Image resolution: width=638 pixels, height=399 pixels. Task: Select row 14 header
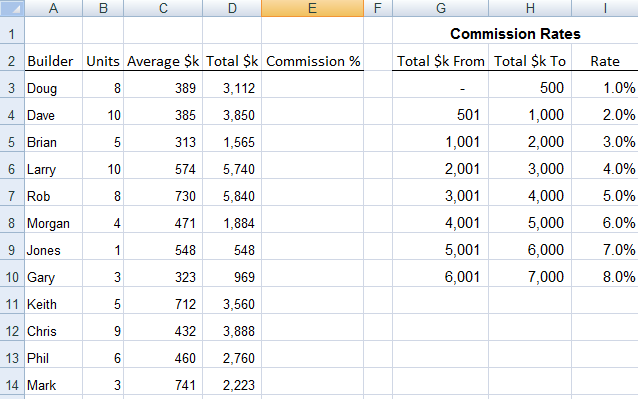(12, 381)
